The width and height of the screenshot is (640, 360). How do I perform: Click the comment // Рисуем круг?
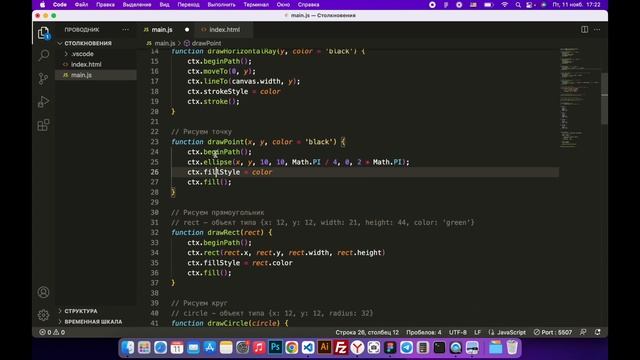pyautogui.click(x=199, y=303)
